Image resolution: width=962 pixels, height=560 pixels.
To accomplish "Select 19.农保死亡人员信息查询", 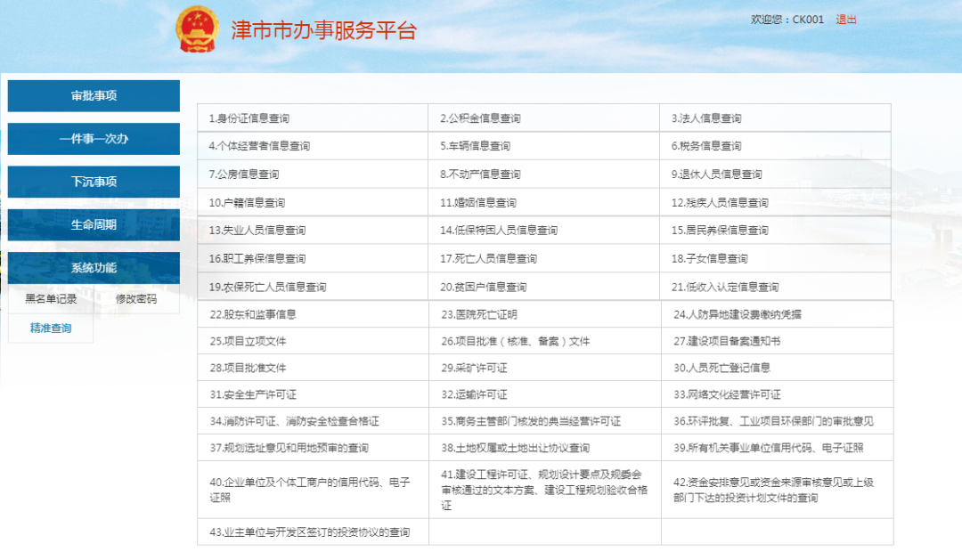I will pyautogui.click(x=267, y=287).
